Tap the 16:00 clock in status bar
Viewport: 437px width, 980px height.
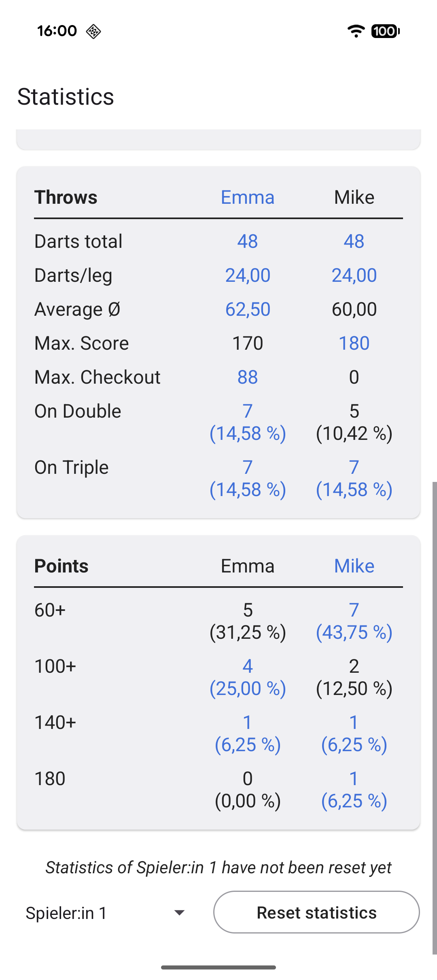pyautogui.click(x=57, y=31)
